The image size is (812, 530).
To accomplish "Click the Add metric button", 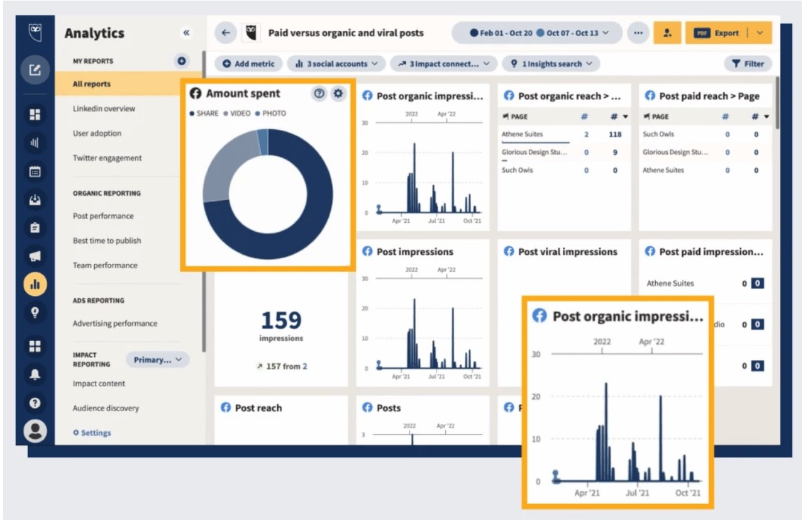I will [248, 64].
